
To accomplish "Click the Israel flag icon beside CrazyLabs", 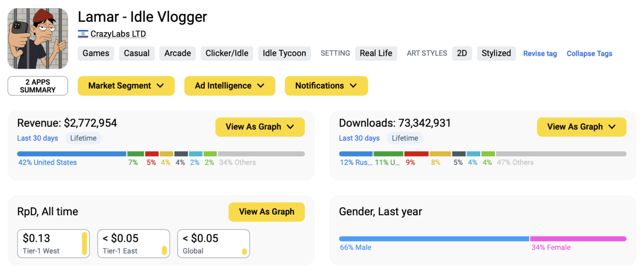I will pos(83,34).
